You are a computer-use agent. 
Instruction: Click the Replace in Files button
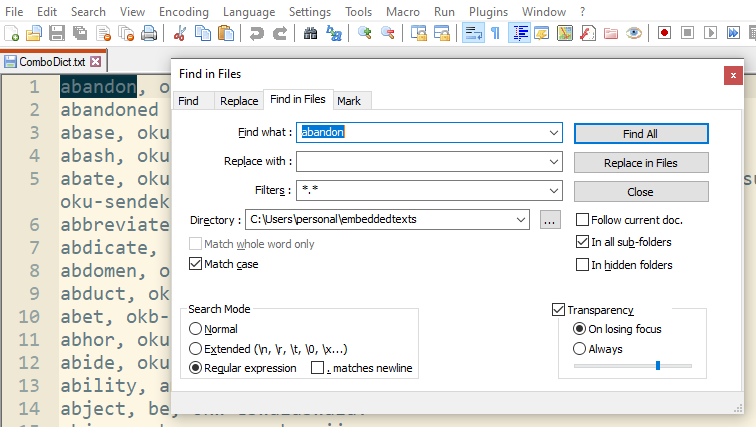[x=641, y=163]
